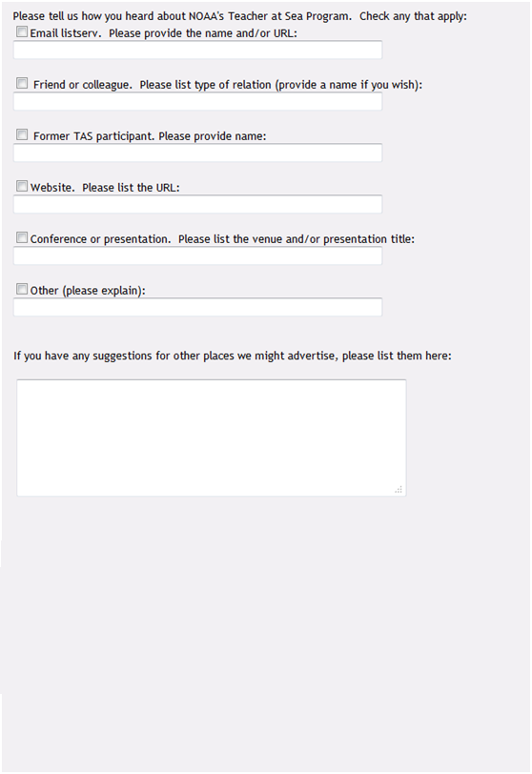Focus the website URL input box
This screenshot has height=774, width=532.
click(197, 204)
